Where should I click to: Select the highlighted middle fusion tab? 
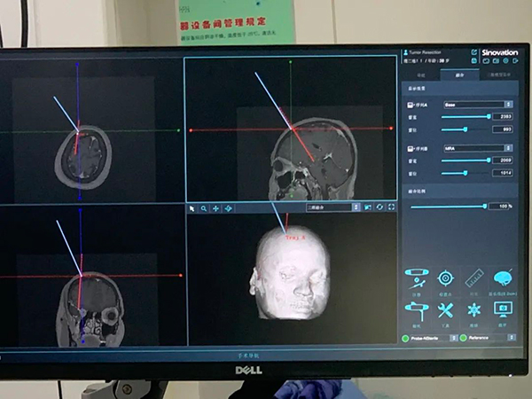pos(459,74)
